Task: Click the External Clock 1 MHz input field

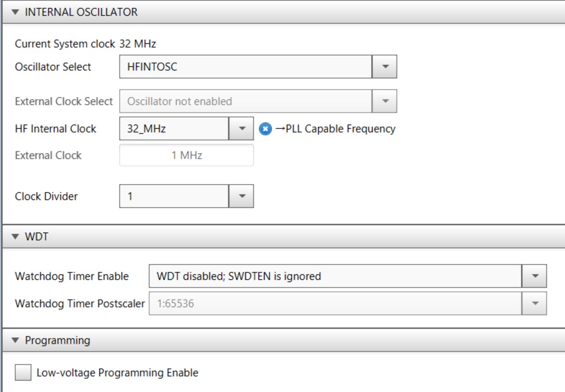Action: 186,155
